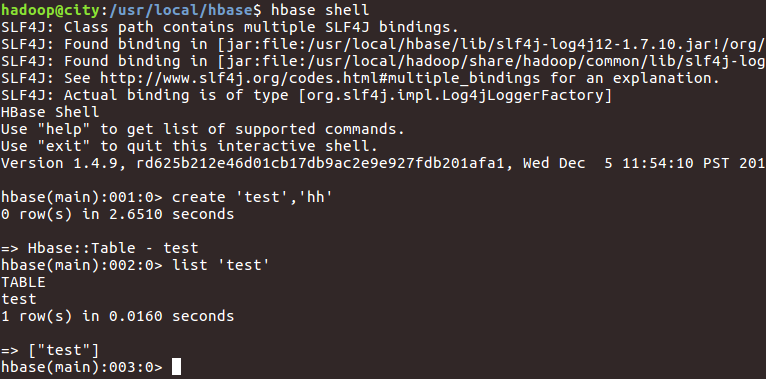
Task: Click the 'Use "help"' instruction line
Action: 203,129
